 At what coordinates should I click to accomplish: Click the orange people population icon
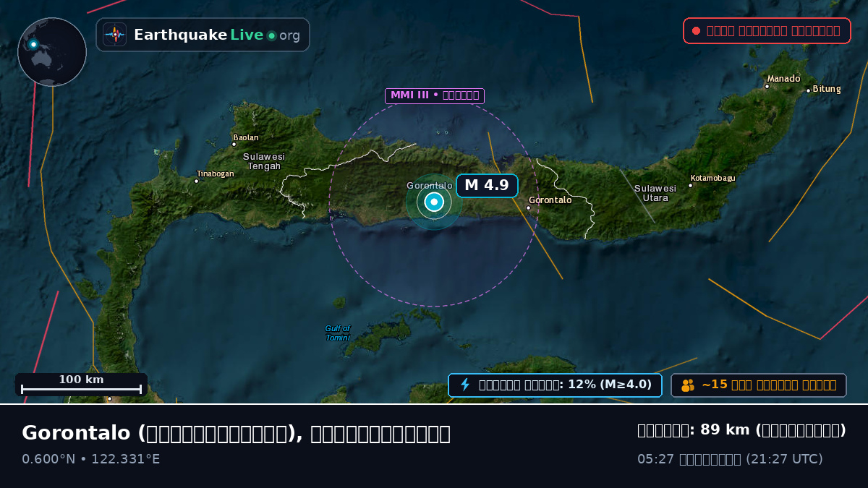[x=688, y=385]
